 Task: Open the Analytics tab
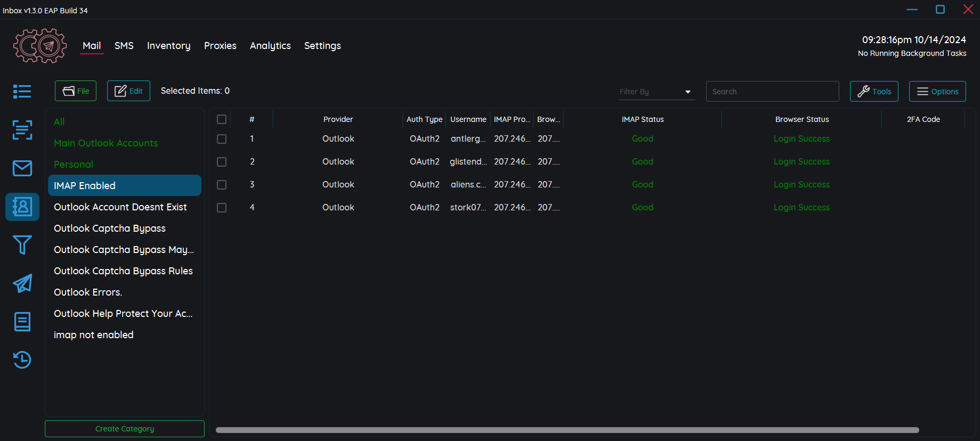click(270, 46)
